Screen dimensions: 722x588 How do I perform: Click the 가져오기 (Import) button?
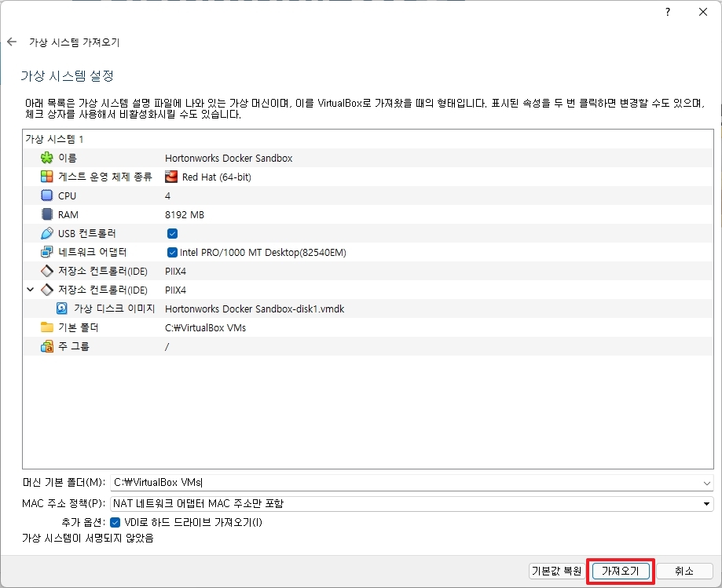pos(620,571)
